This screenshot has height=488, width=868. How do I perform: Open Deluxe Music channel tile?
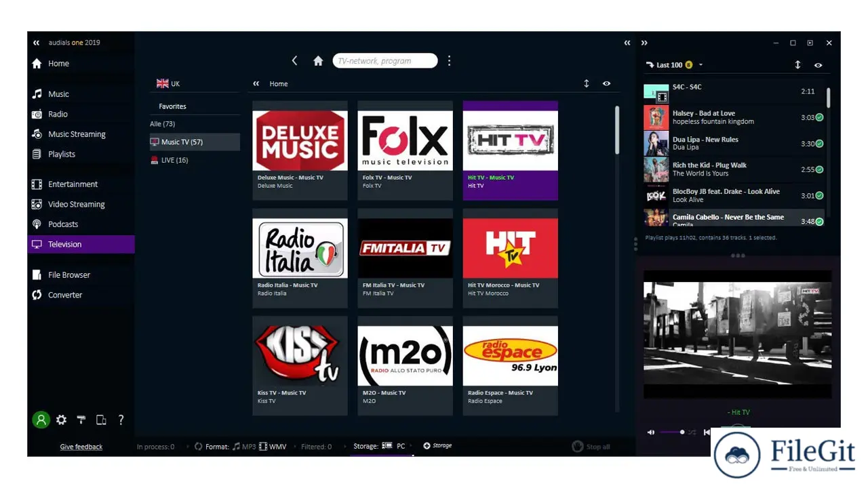point(300,150)
